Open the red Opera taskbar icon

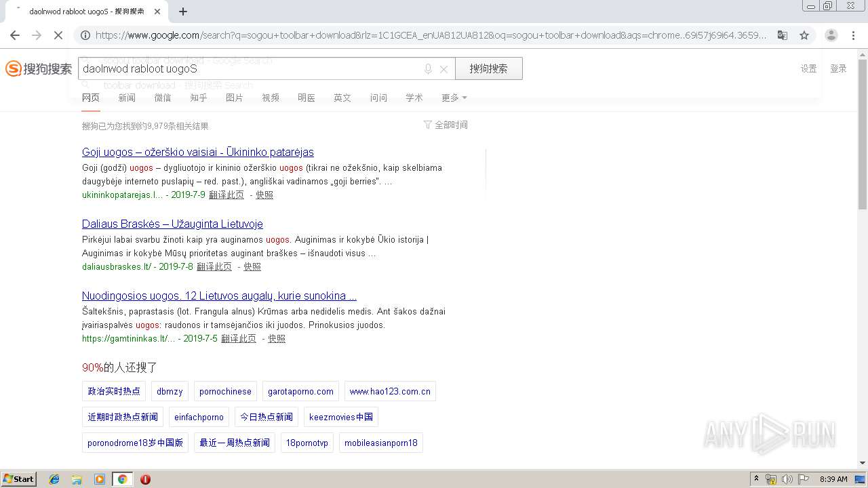(x=145, y=479)
